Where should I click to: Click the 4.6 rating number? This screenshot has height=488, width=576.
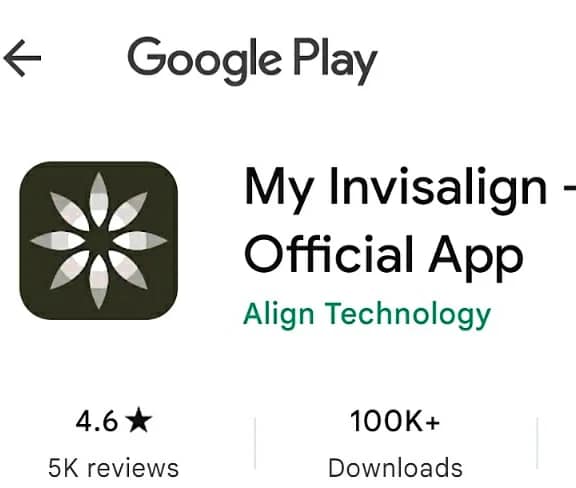pos(97,421)
